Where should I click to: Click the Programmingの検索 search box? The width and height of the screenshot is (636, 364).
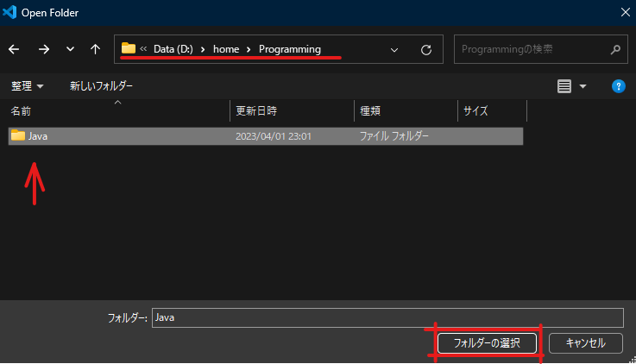tap(531, 50)
